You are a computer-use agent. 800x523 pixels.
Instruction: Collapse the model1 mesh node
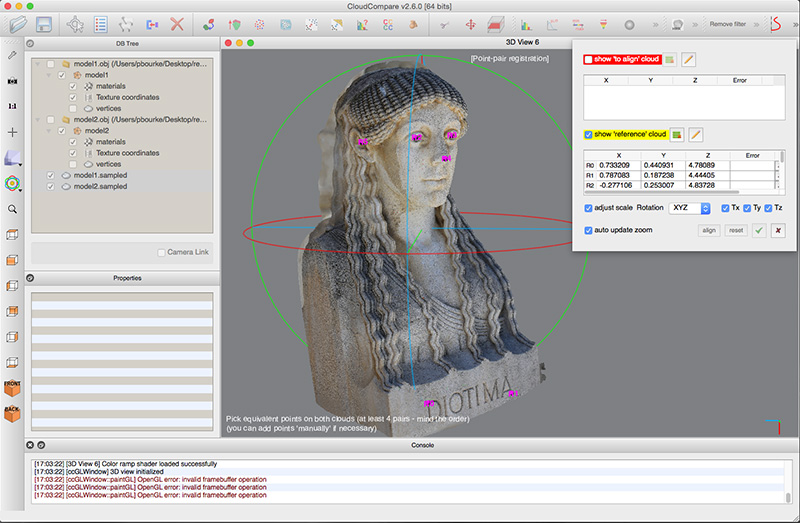click(x=49, y=76)
